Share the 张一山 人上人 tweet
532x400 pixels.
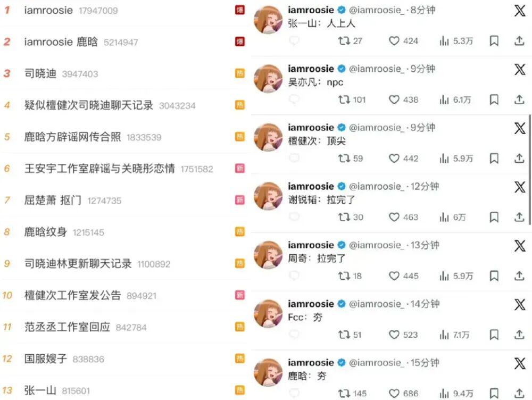click(x=519, y=41)
